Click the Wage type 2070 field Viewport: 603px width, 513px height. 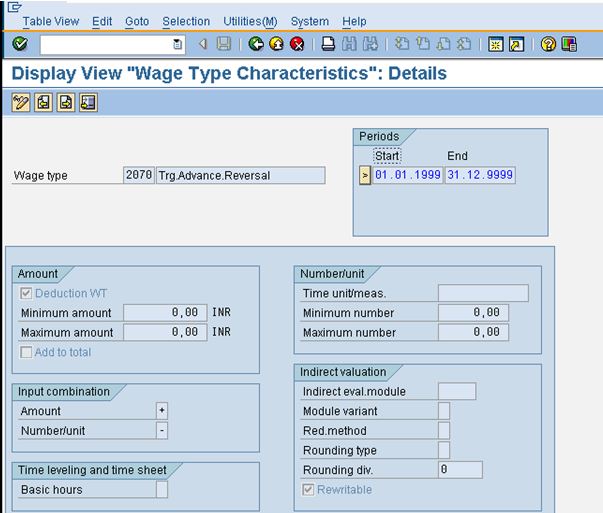[x=139, y=175]
